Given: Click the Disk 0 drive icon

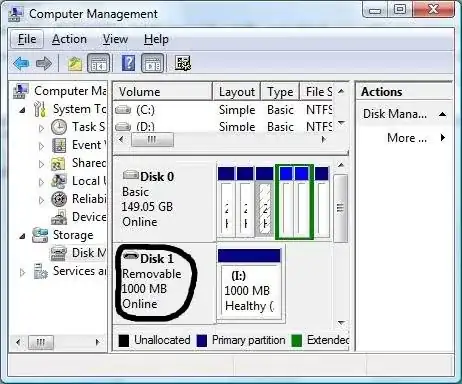Looking at the screenshot, I should (x=131, y=174).
